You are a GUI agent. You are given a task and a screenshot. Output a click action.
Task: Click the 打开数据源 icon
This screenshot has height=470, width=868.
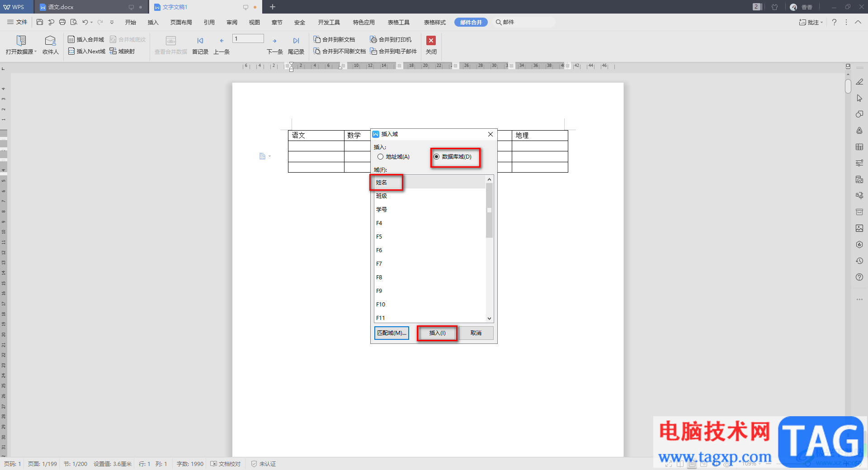pyautogui.click(x=21, y=41)
